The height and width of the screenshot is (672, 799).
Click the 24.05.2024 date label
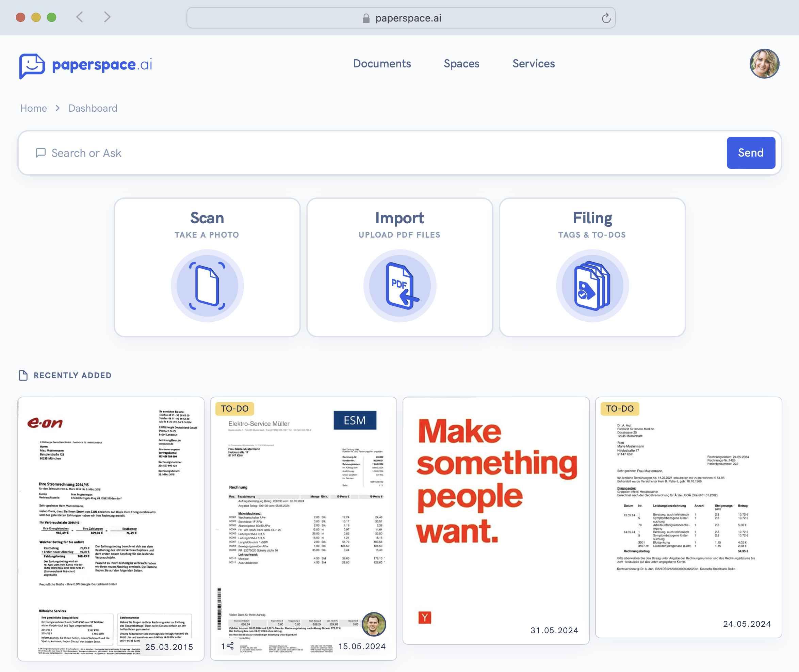[747, 624]
